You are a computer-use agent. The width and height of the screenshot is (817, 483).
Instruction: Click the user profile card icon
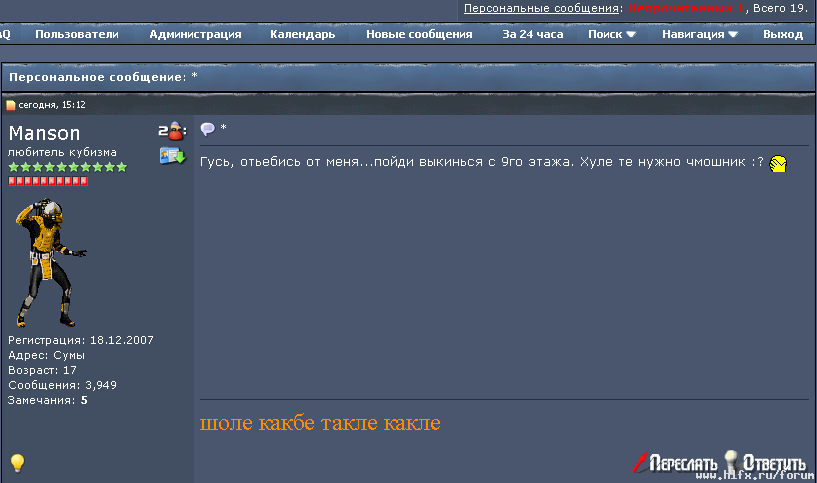click(172, 155)
